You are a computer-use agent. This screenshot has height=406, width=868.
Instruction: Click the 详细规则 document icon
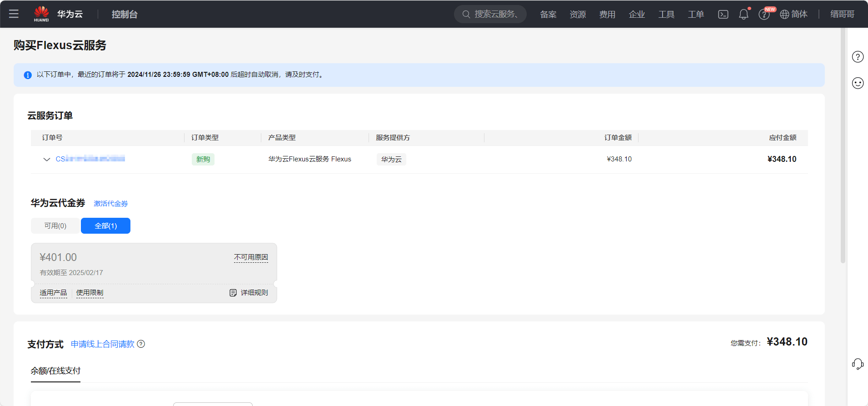click(233, 293)
